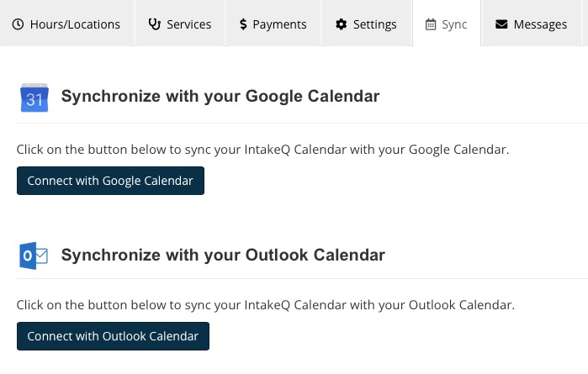The width and height of the screenshot is (588, 374).
Task: Switch to the Messages tab
Action: click(532, 24)
